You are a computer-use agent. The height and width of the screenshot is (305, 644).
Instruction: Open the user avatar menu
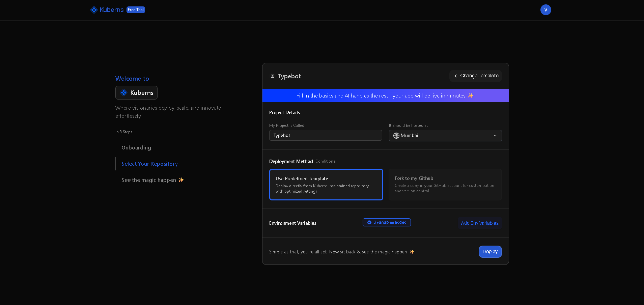(545, 10)
